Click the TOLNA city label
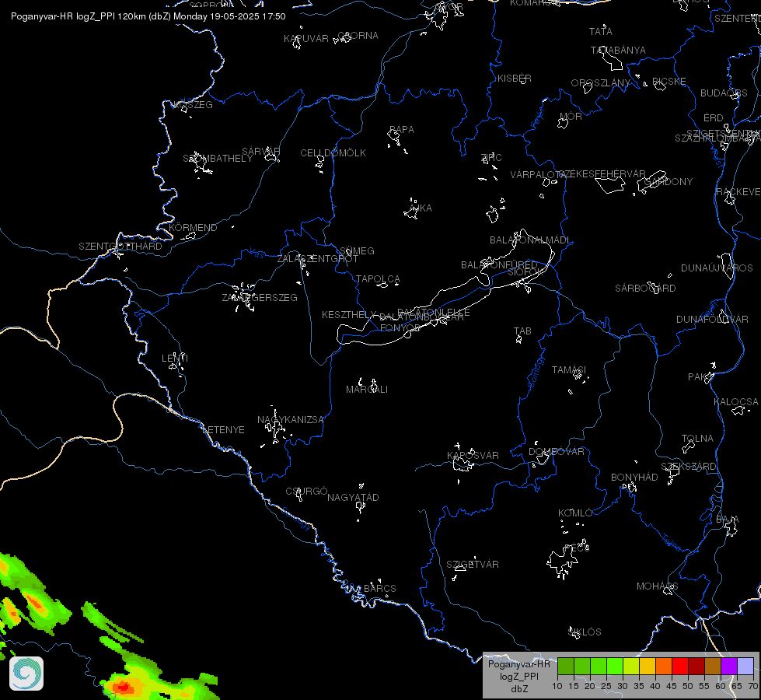The image size is (761, 700). (697, 439)
